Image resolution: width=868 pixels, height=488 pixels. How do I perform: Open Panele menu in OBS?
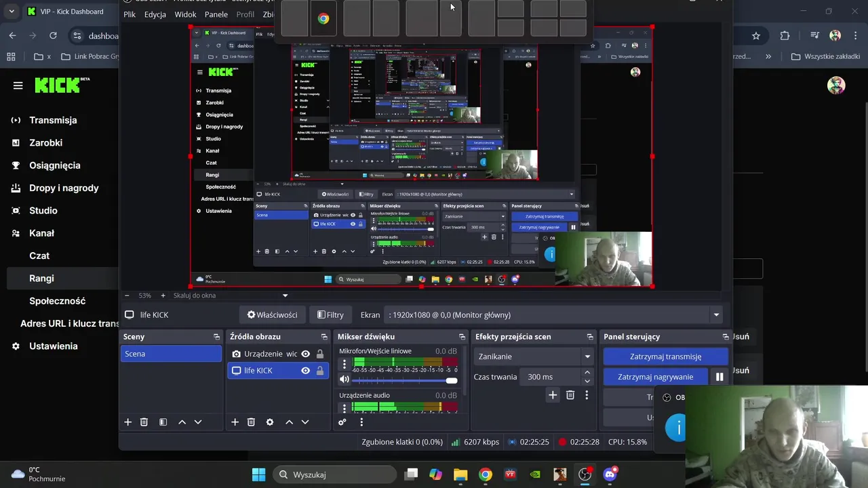click(216, 14)
